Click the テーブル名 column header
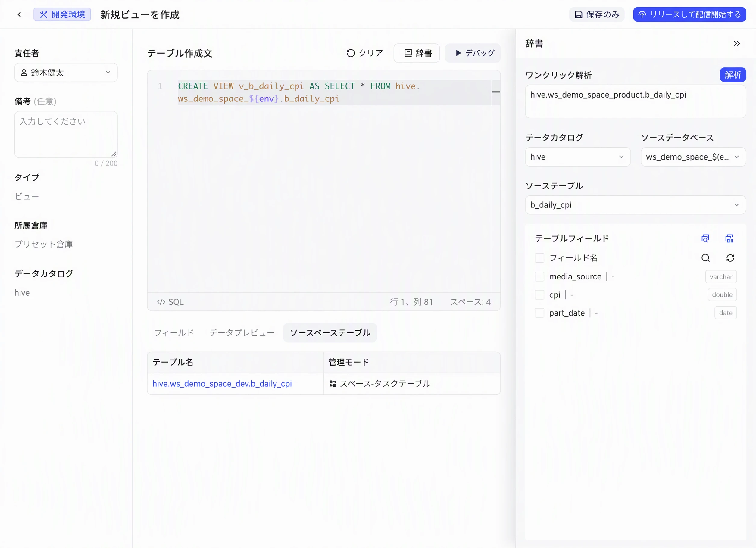 click(x=235, y=363)
